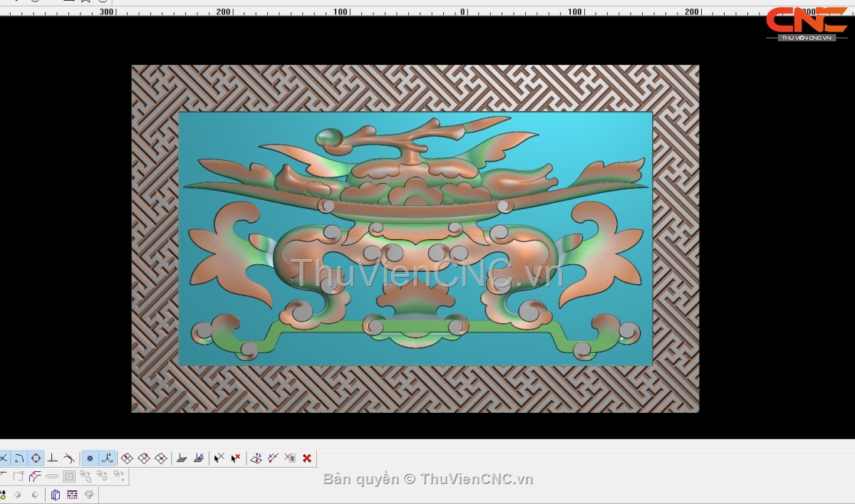855x504 pixels.
Task: Click the layered plane with blue arrow icon
Action: coord(199,458)
